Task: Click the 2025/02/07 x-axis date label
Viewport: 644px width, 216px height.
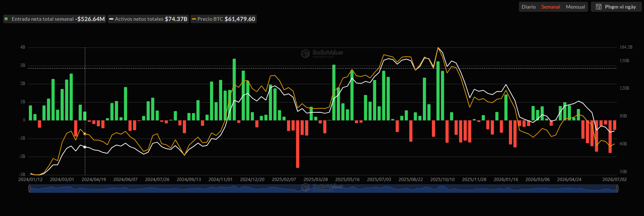Action: 284,180
